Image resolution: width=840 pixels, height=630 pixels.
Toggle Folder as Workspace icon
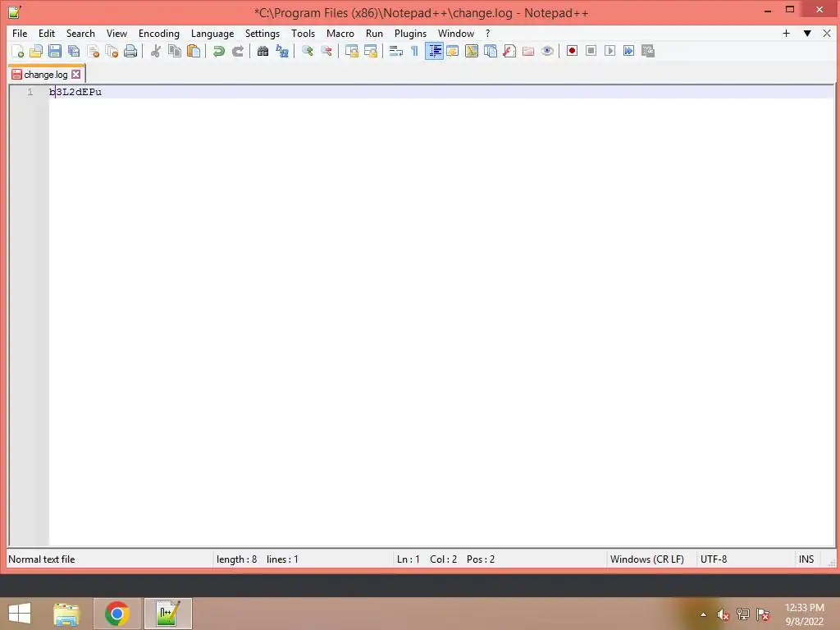[528, 51]
